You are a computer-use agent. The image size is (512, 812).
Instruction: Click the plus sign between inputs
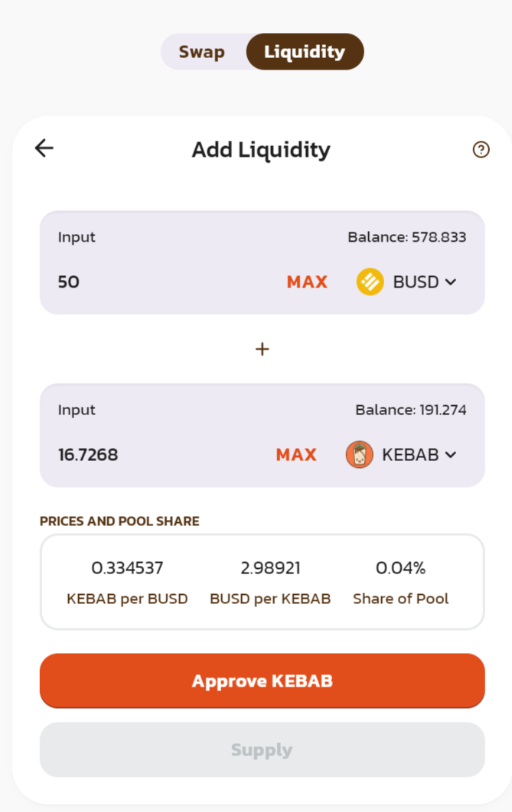262,349
